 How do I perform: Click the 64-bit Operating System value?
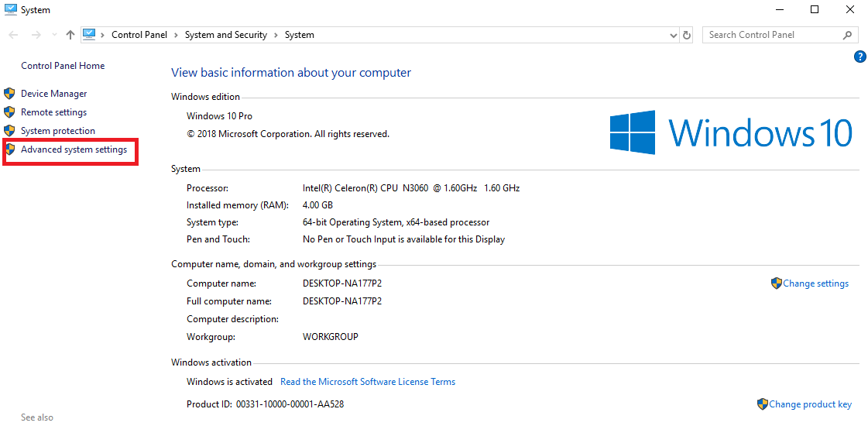396,222
